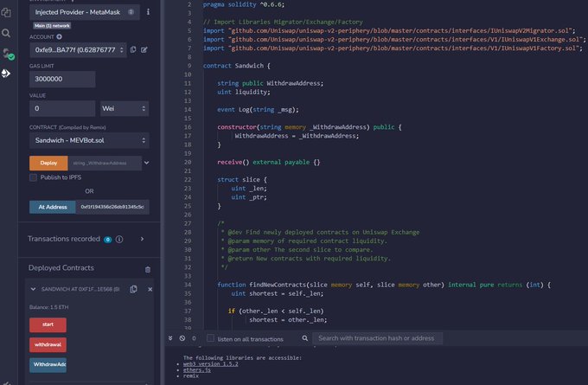The height and width of the screenshot is (385, 588).
Task: Click the At Address contract address field
Action: (x=112, y=207)
